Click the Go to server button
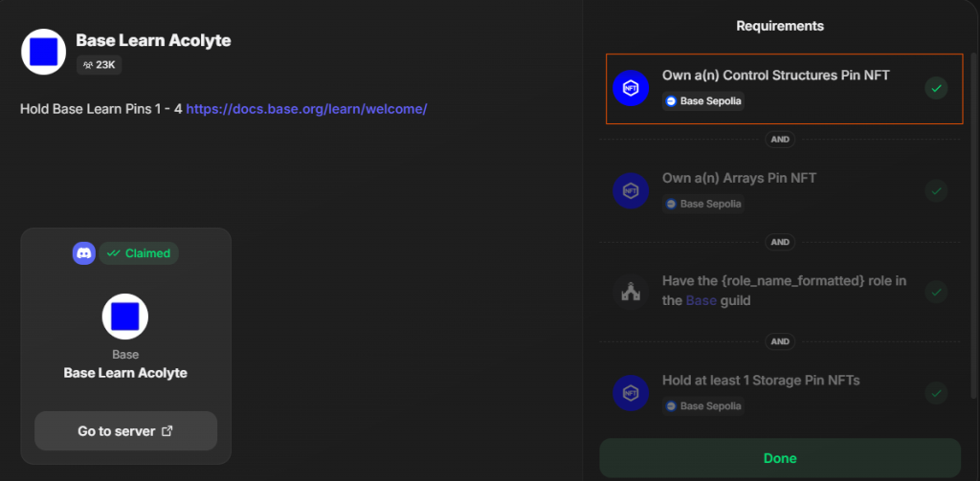980x481 pixels. click(x=125, y=431)
